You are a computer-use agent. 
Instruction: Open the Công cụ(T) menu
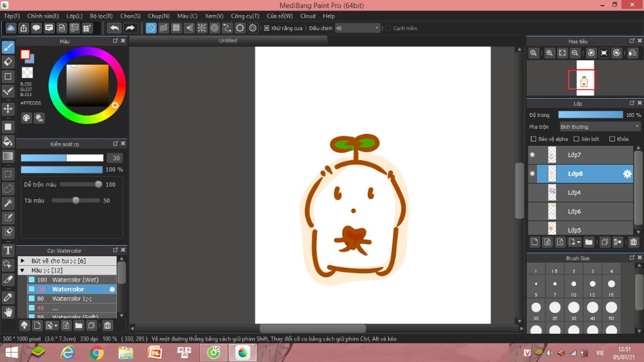pos(245,16)
